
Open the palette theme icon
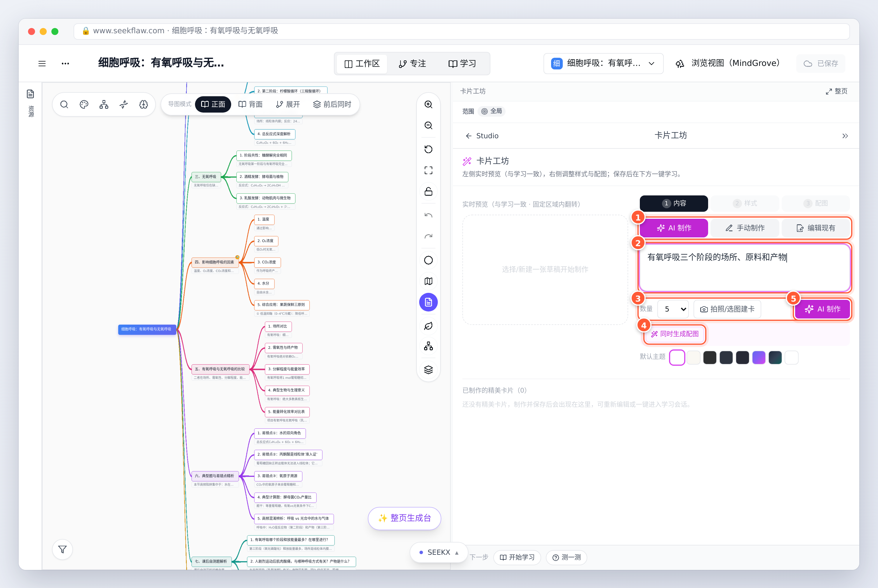84,104
